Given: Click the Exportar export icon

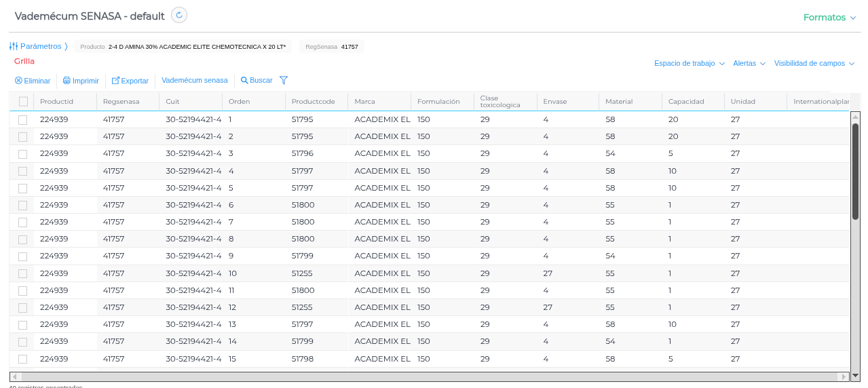Looking at the screenshot, I should 115,81.
